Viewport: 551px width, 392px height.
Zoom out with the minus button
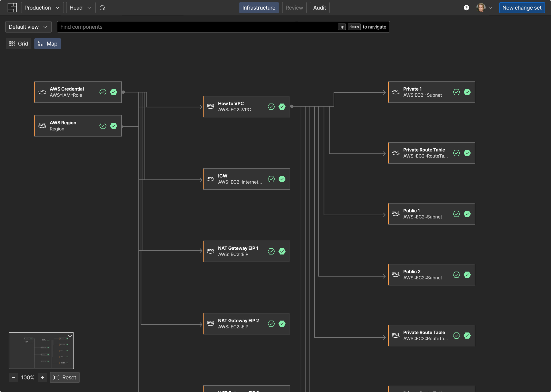point(14,377)
